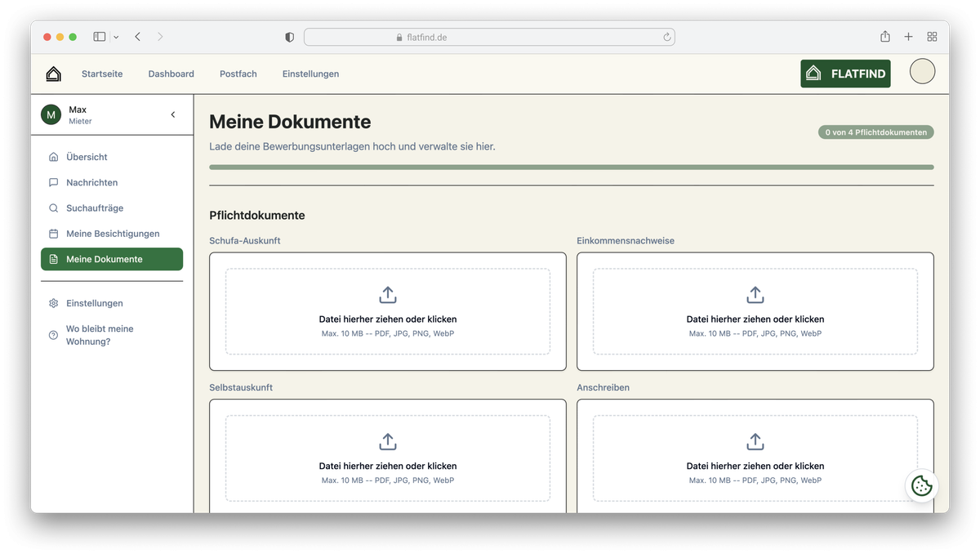980x554 pixels.
Task: Click the question mark icon near Wo bleibt meine Wohnung
Action: (53, 335)
